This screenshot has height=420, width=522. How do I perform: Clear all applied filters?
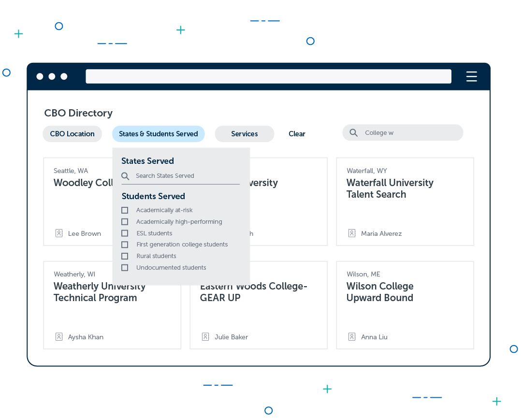coord(297,134)
